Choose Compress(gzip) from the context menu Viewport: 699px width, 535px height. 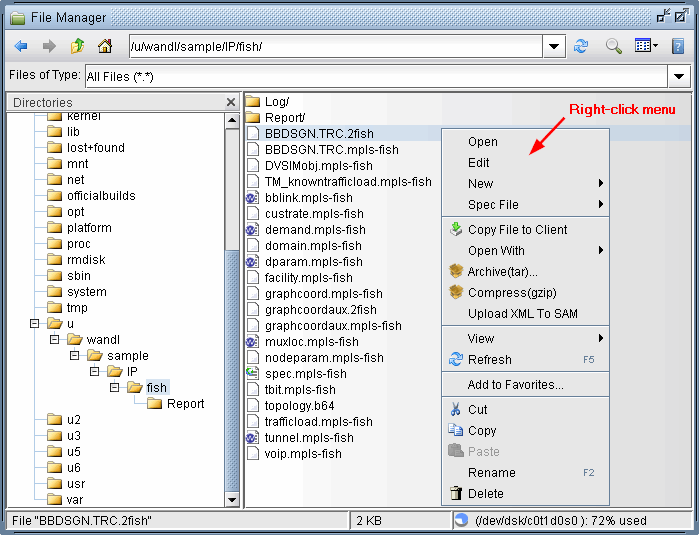[x=511, y=292]
